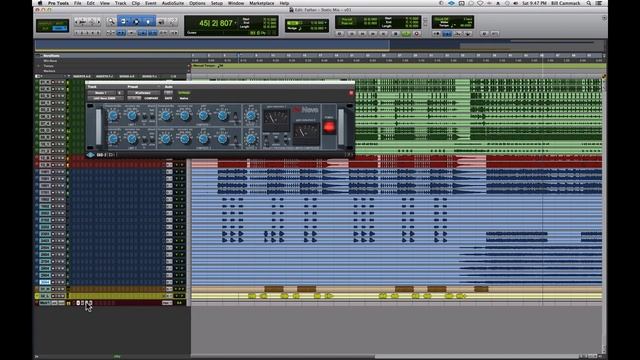Open macOS Notification Center icon

599,3
